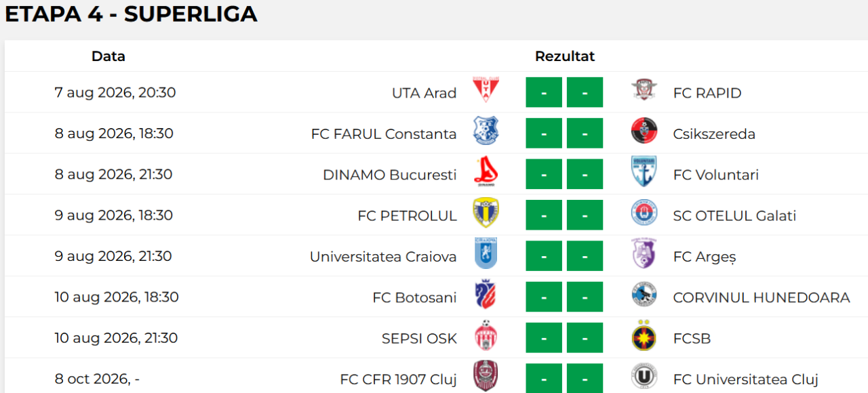Viewport: 868px width, 393px height.
Task: Select the Data column header
Action: point(108,56)
